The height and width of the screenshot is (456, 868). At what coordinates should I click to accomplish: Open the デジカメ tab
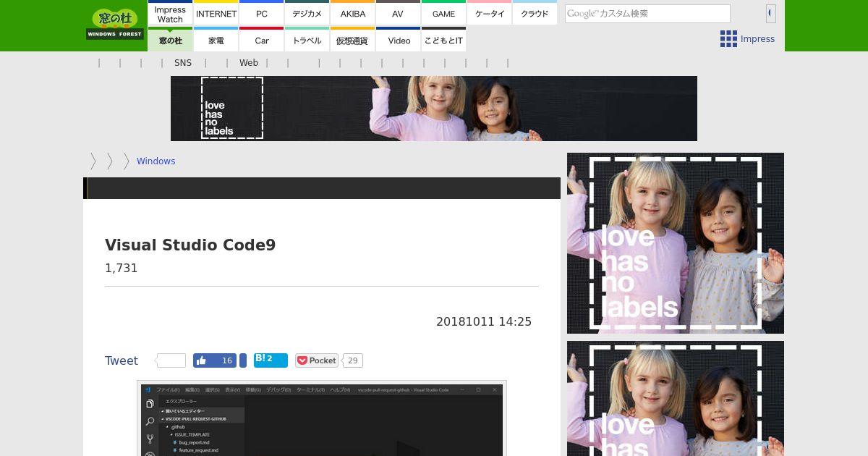[307, 14]
